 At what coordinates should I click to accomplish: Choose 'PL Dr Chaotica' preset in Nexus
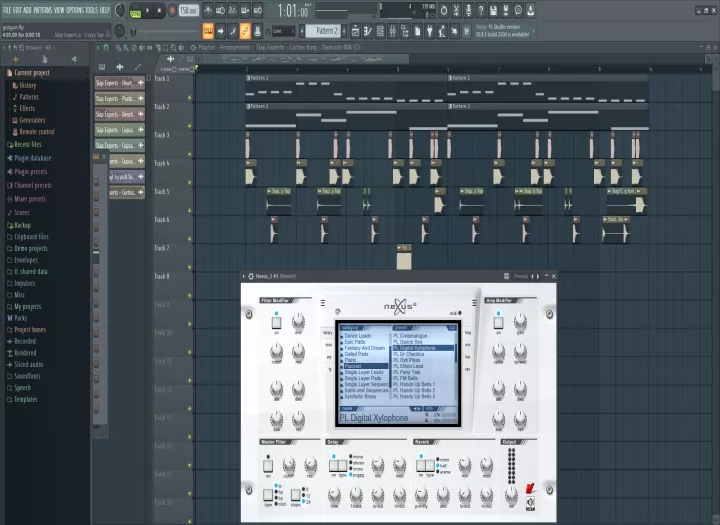click(x=409, y=354)
